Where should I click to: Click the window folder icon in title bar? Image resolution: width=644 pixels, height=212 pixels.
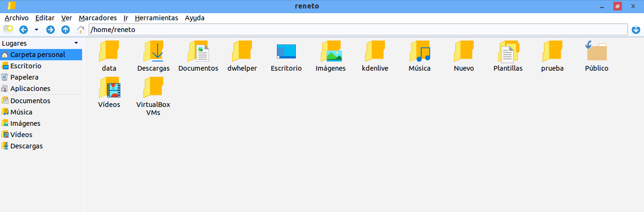pyautogui.click(x=12, y=6)
